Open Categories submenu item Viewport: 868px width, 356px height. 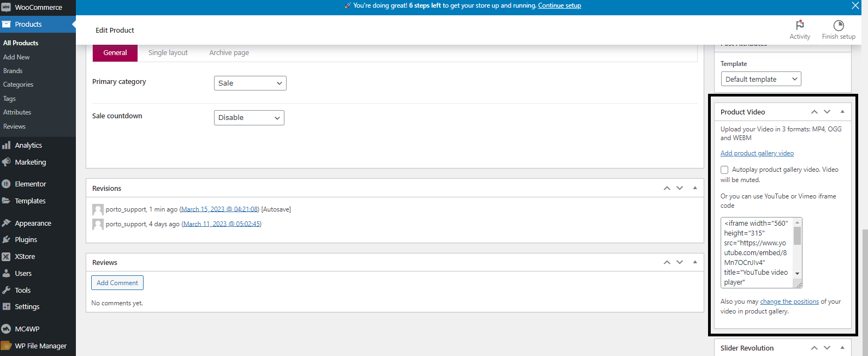[x=18, y=85]
